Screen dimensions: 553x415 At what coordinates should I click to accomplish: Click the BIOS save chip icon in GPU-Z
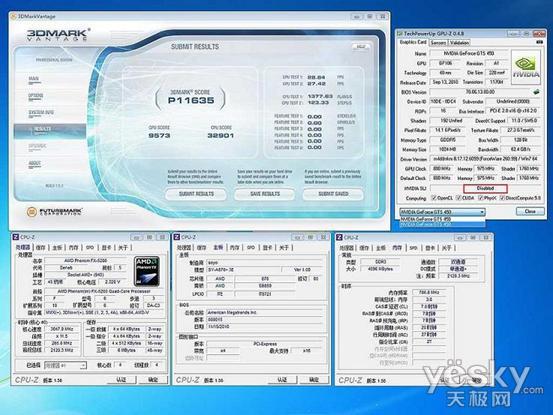coord(536,92)
